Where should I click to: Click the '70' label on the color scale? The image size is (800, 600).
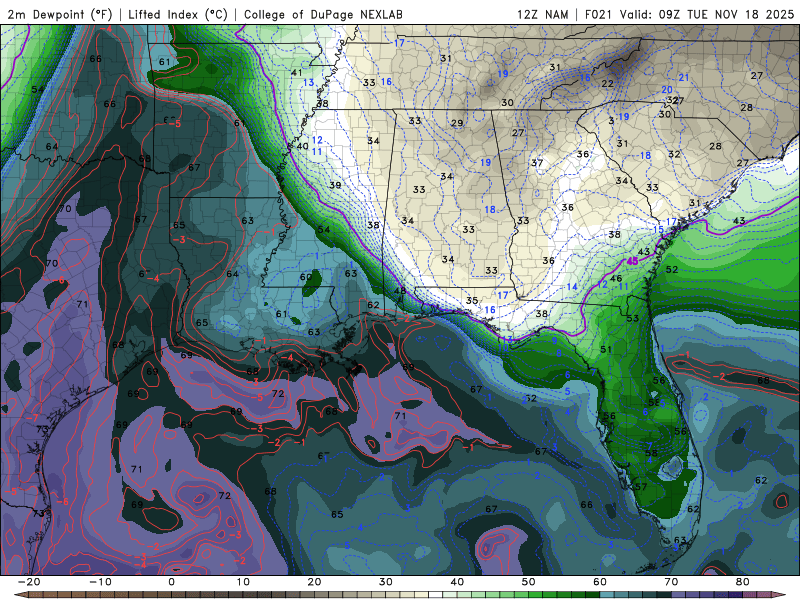[x=671, y=582]
